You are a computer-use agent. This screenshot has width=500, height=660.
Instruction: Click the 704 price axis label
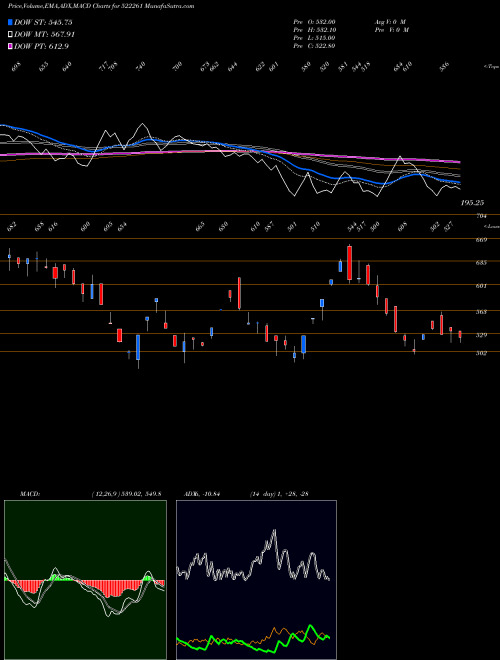point(481,216)
